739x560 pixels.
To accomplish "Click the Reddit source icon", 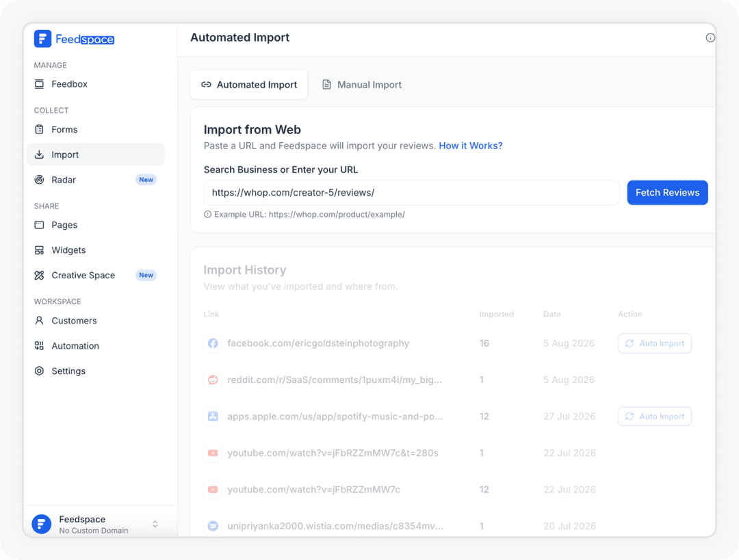I will coord(213,379).
